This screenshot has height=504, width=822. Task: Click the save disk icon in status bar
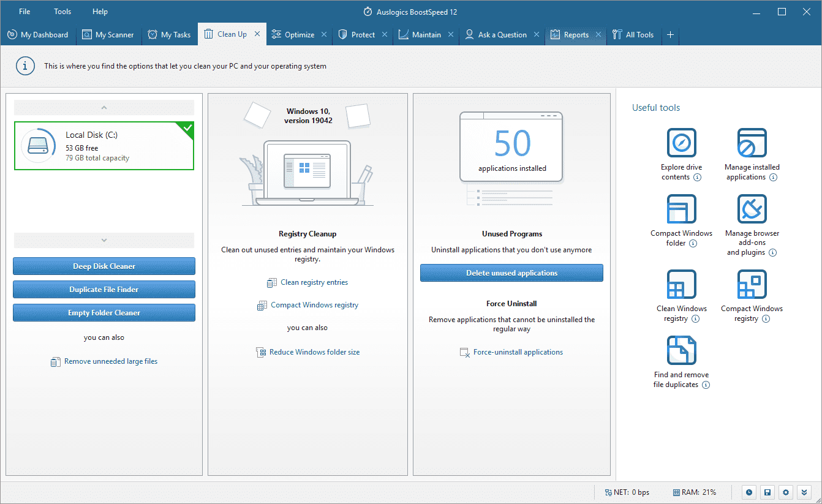click(x=767, y=492)
